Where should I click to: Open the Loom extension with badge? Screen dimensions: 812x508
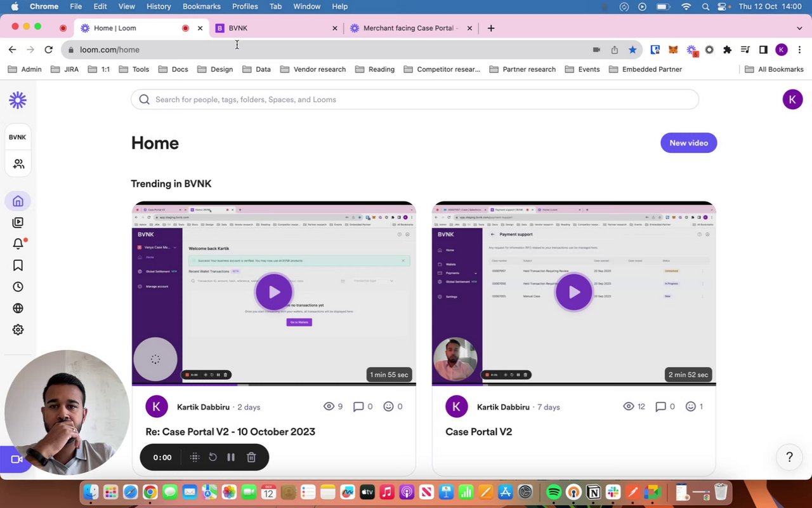(692, 50)
